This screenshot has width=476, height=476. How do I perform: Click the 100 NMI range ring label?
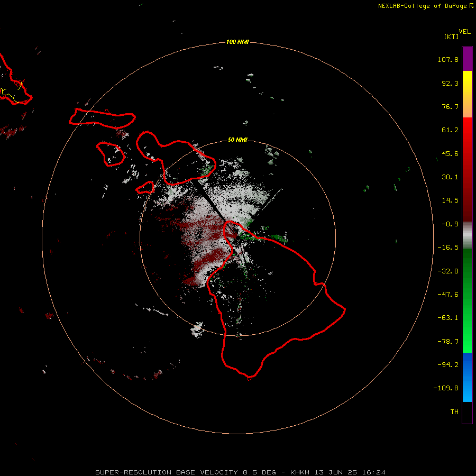coord(237,42)
